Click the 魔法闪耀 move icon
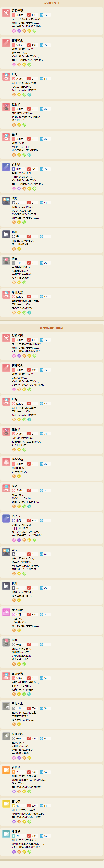The width and height of the screenshot is (104, 868). 6,612
